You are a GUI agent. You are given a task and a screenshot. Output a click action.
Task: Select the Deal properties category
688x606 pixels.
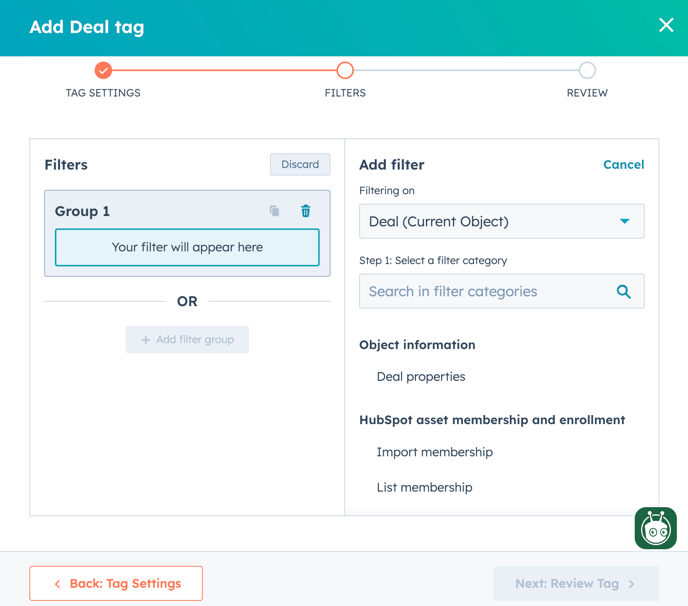pos(421,377)
